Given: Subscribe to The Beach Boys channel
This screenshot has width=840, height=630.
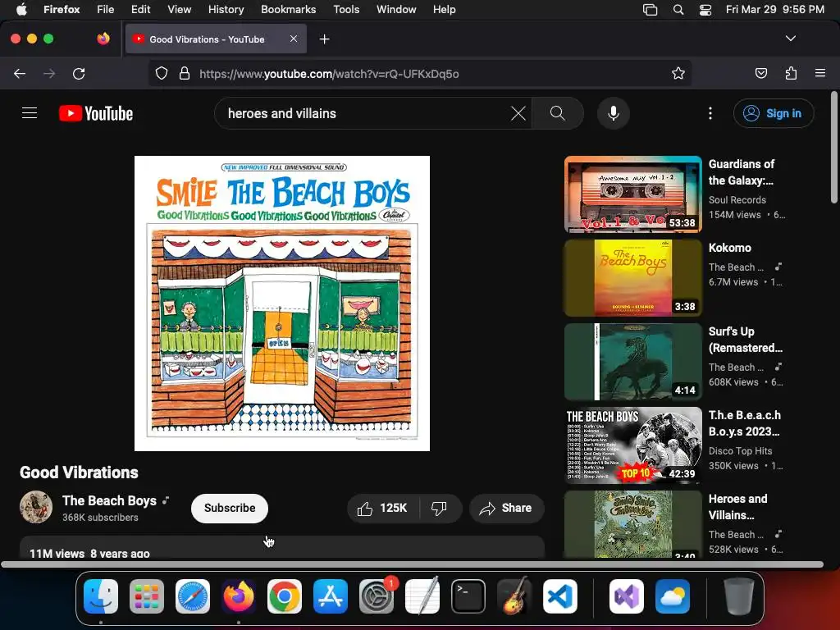Looking at the screenshot, I should click(230, 508).
